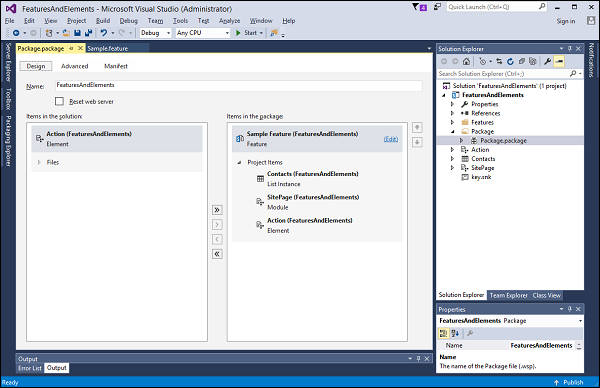Remove all items from package button
This screenshot has width=600, height=388.
pos(217,254)
